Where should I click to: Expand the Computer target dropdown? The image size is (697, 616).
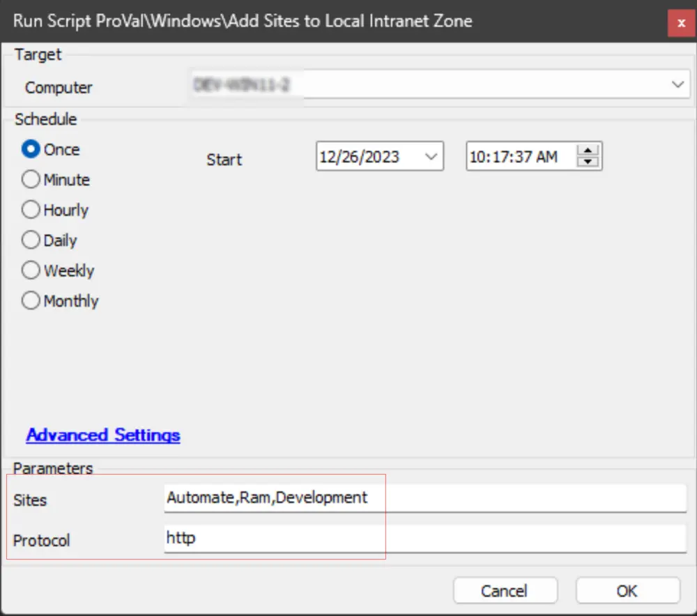tap(677, 84)
